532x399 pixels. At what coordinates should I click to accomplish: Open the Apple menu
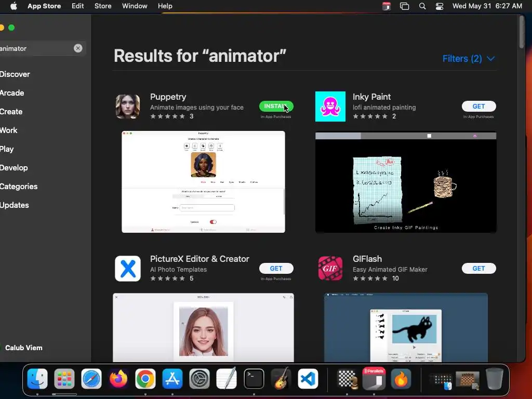pyautogui.click(x=14, y=6)
